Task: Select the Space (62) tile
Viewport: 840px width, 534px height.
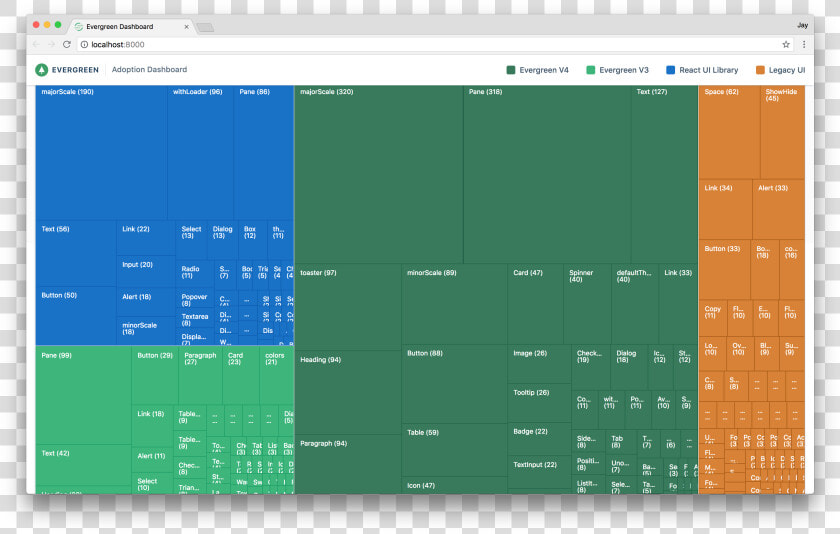Action: [729, 132]
